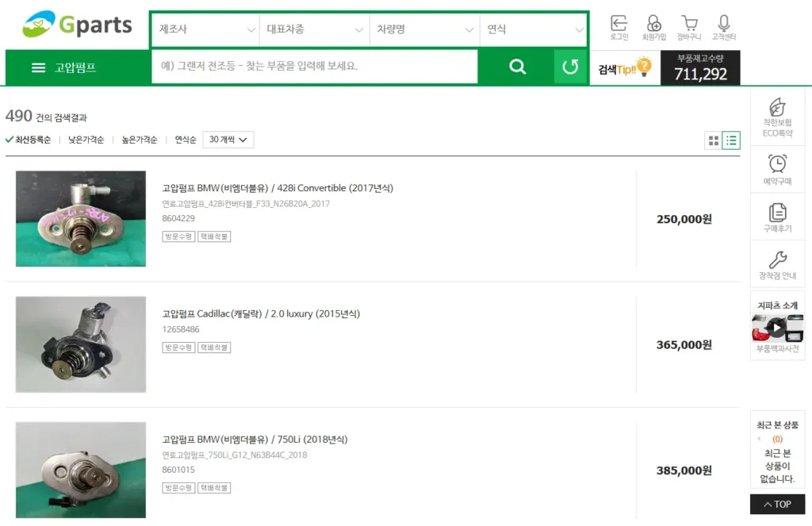Click the magnifier search icon
Screen dimensions: 812x526
(x=518, y=67)
